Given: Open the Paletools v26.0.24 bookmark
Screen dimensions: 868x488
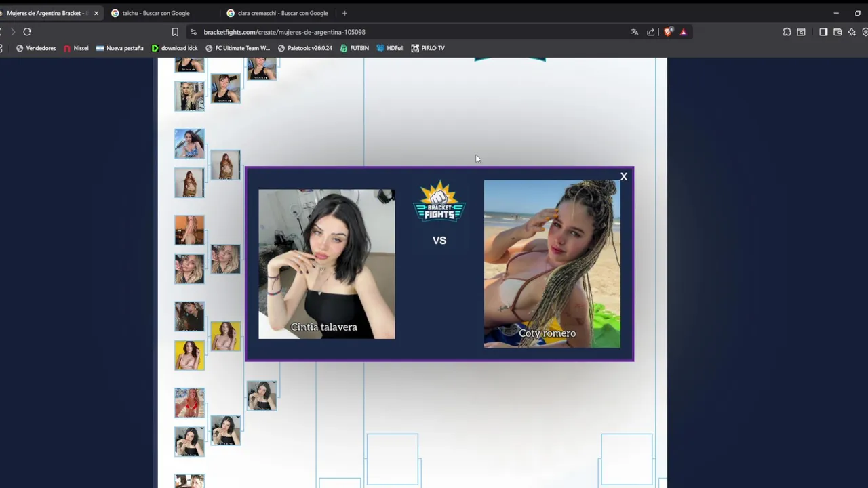Looking at the screenshot, I should [x=305, y=48].
